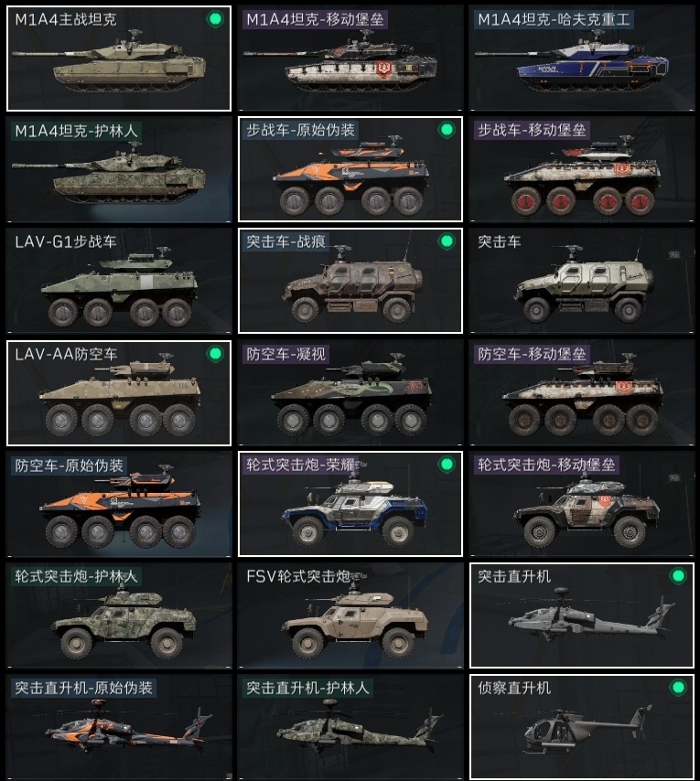This screenshot has height=781, width=700.
Task: Select the orange 防空车-原始伪装 skin
Action: click(119, 504)
